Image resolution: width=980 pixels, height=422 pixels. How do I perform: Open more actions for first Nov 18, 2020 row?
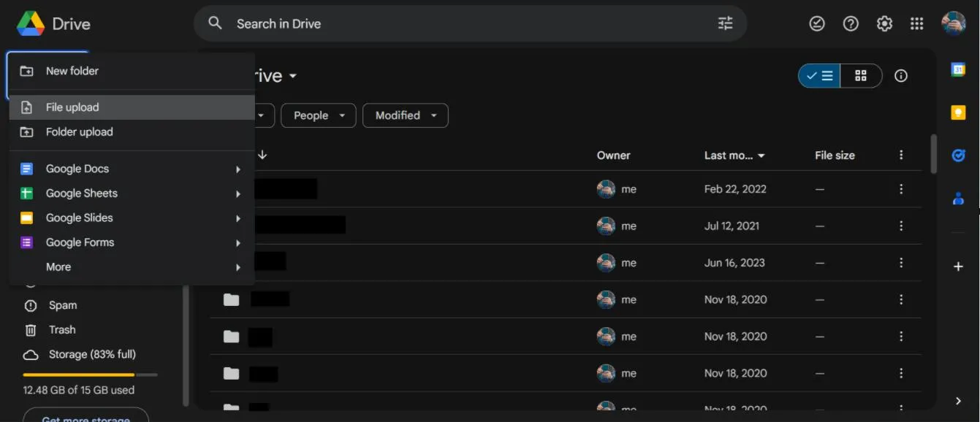pyautogui.click(x=901, y=299)
